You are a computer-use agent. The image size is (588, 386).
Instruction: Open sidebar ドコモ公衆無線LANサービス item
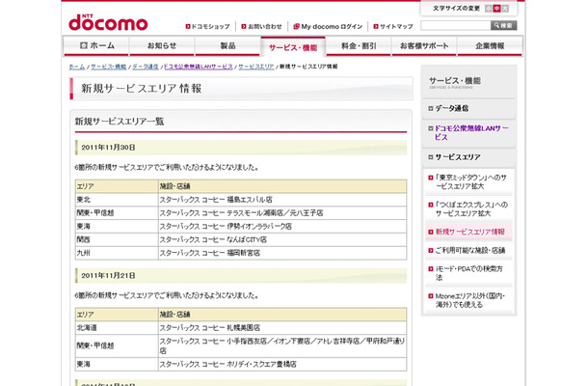[x=471, y=132]
